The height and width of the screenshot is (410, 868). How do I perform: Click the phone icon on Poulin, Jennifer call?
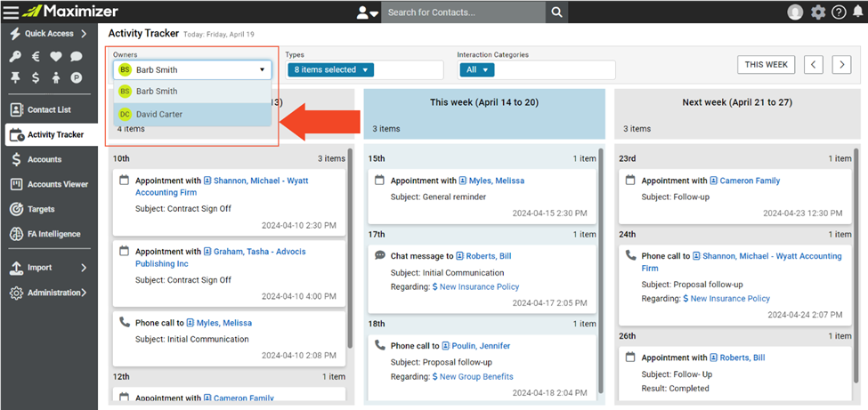coord(380,345)
